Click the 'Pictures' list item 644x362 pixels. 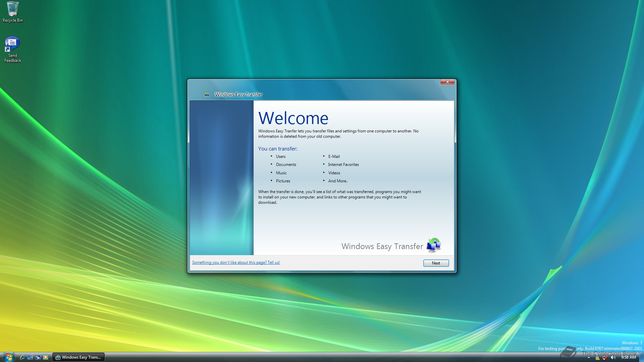point(283,181)
